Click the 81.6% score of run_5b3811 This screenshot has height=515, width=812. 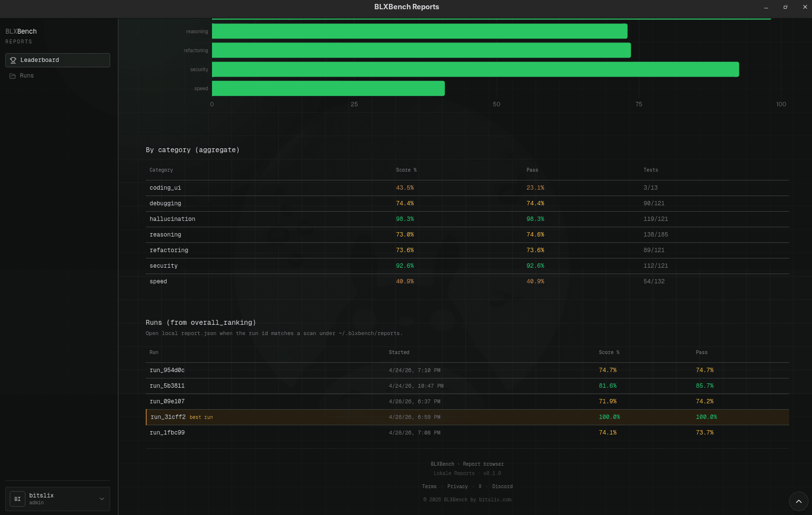608,386
